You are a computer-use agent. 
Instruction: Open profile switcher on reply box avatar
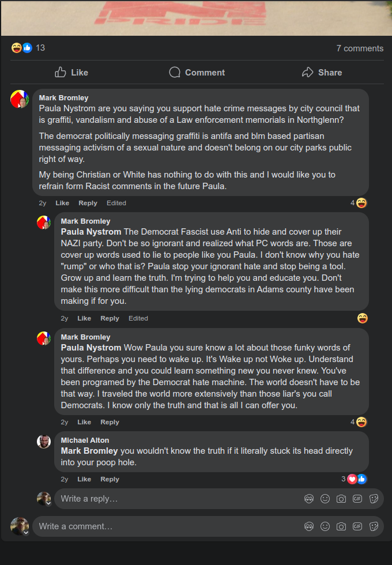[x=49, y=503]
